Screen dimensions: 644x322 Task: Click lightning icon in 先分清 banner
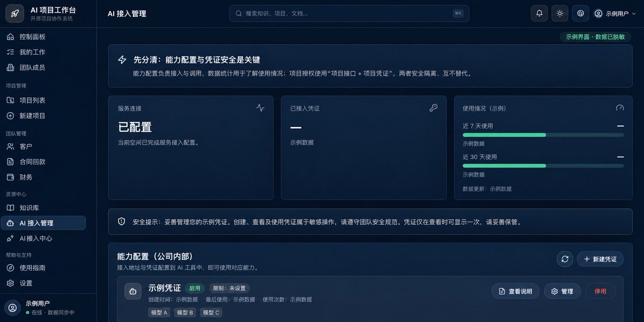[122, 60]
